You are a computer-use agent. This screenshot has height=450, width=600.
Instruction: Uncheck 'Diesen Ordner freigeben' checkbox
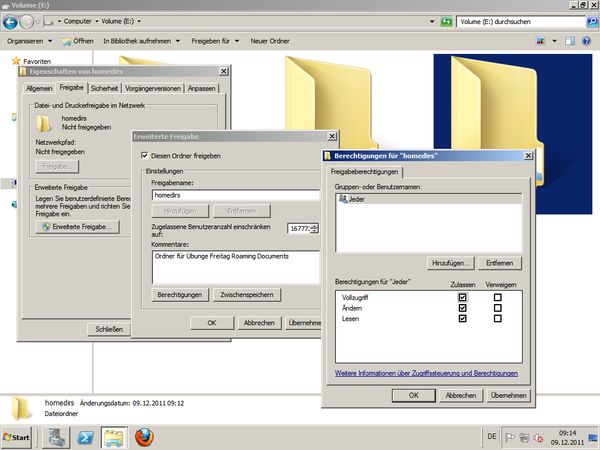[143, 156]
